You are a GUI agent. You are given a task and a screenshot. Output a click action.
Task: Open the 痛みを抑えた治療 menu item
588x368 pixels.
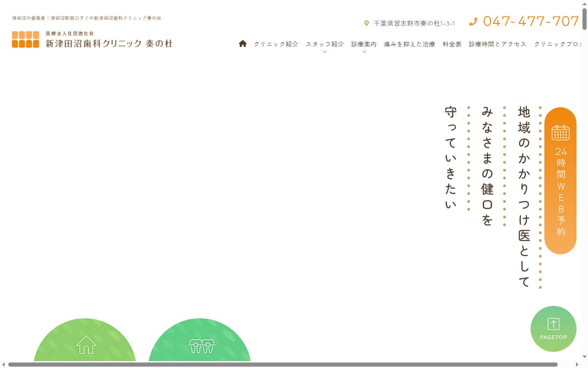pyautogui.click(x=410, y=44)
